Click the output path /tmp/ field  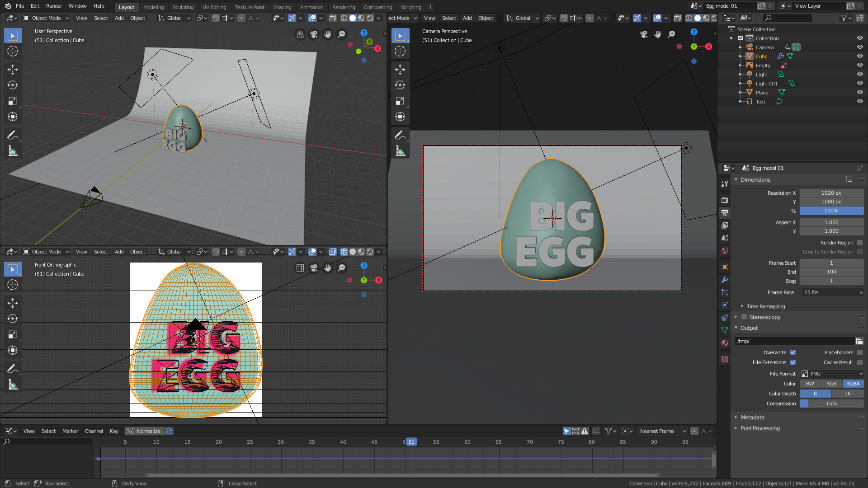point(794,341)
